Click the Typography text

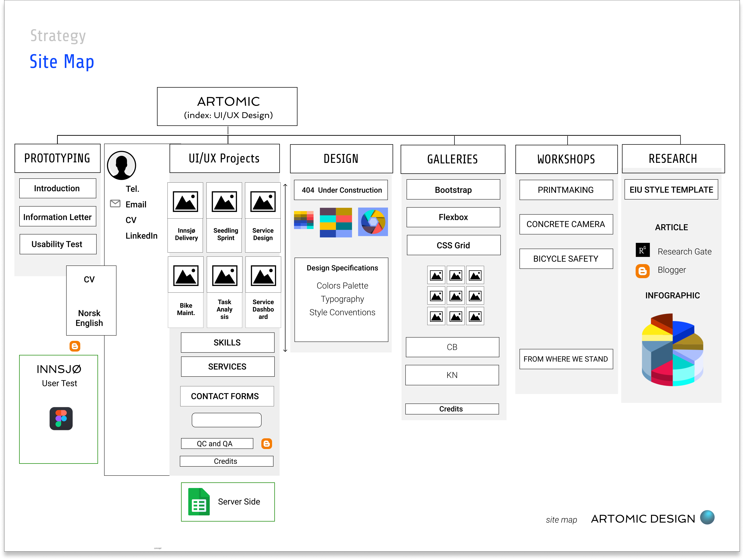coord(342,299)
